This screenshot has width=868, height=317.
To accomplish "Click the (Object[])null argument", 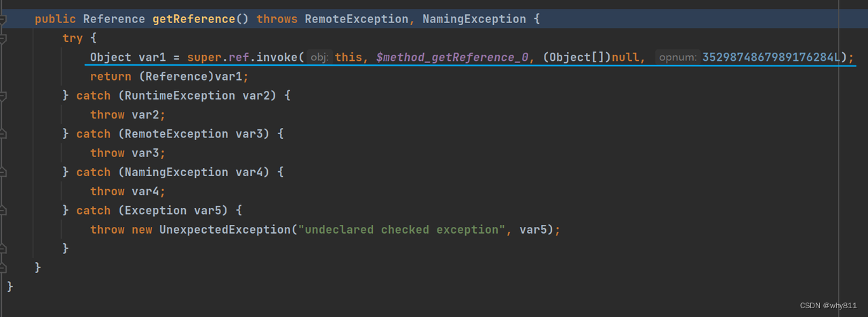I will pyautogui.click(x=591, y=57).
